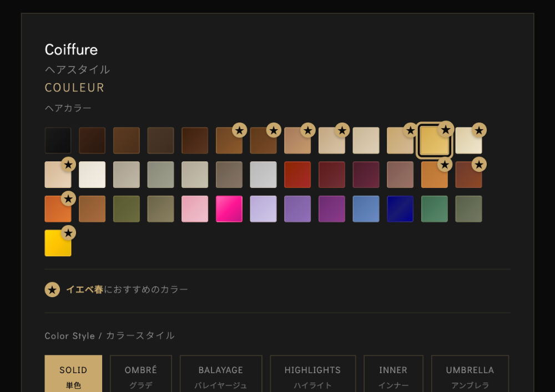555x392 pixels.
Task: Select the black hair color swatch
Action: [58, 140]
